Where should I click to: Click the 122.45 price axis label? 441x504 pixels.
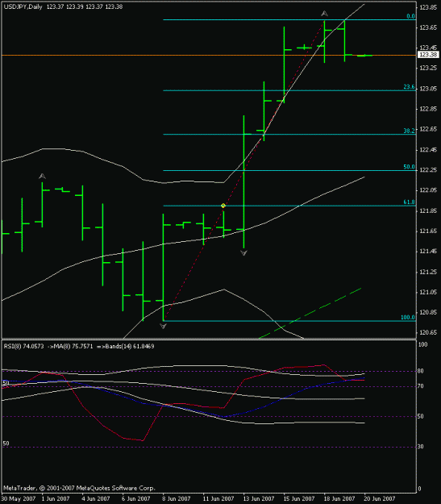pyautogui.click(x=428, y=150)
